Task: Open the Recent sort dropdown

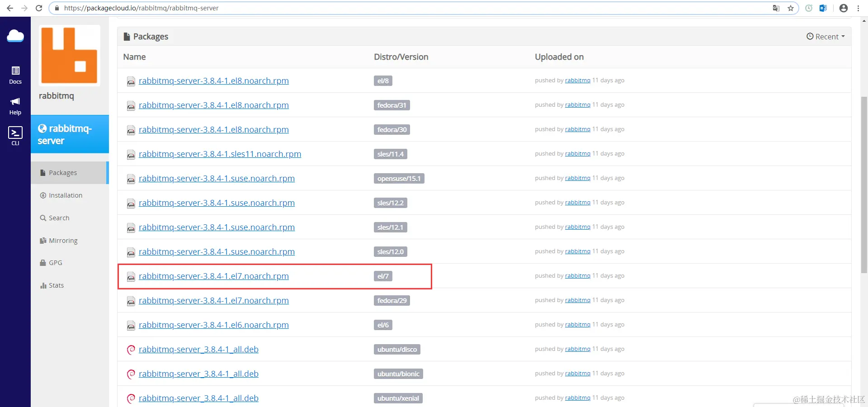Action: (826, 37)
